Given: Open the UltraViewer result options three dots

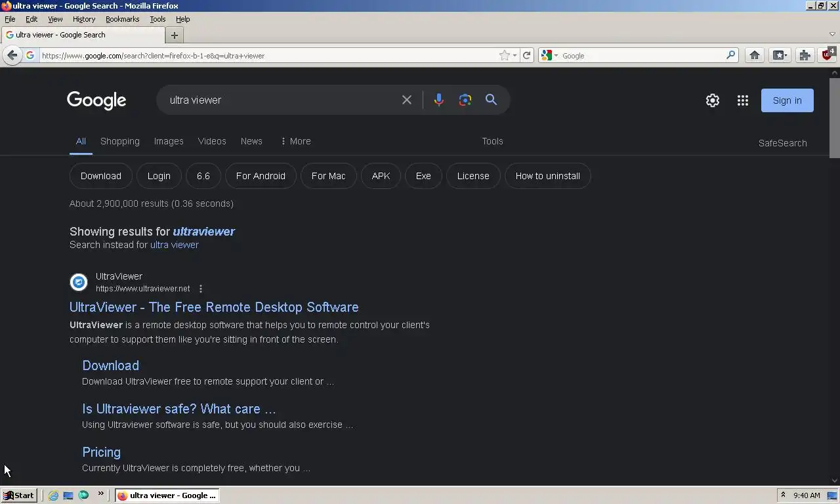Looking at the screenshot, I should click(201, 289).
